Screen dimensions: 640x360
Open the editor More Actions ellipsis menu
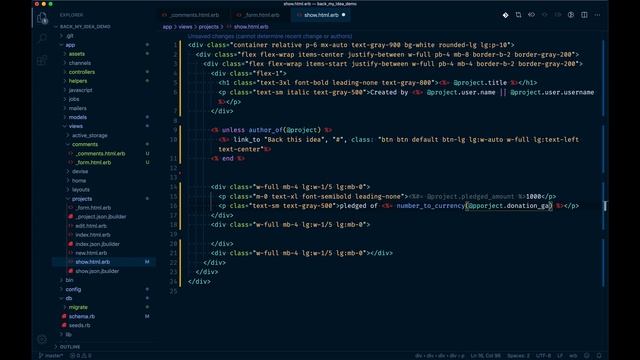598,15
